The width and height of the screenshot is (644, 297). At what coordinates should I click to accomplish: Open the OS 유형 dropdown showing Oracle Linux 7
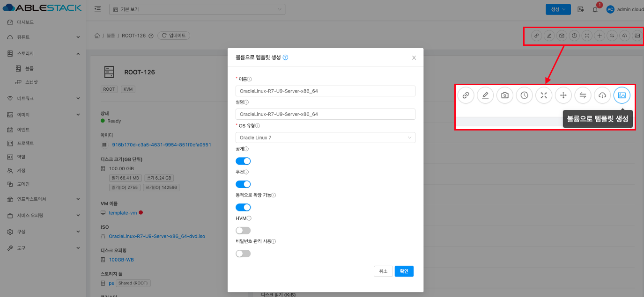[325, 138]
